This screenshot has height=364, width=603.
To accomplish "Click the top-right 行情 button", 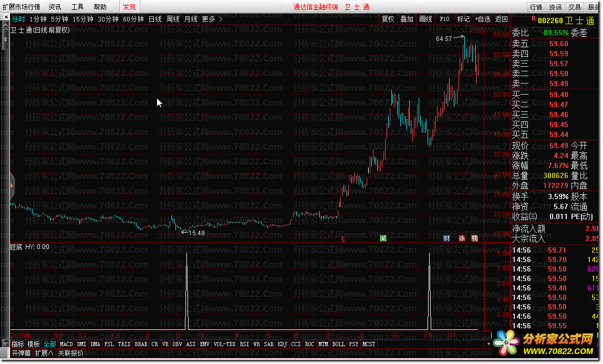I will pyautogui.click(x=536, y=7).
